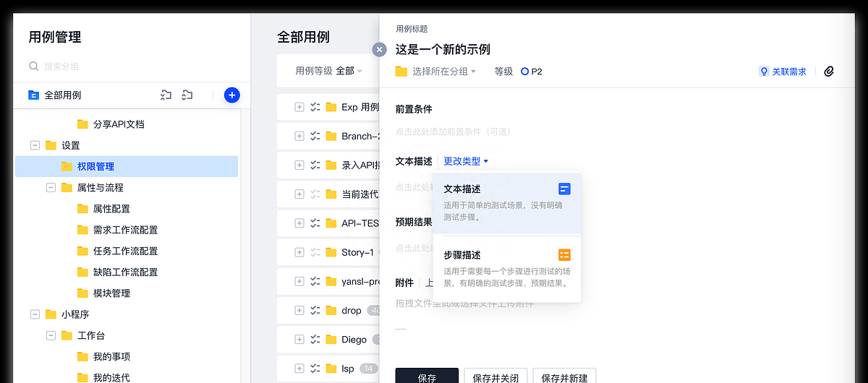Viewport: 868px width, 383px height.
Task: Click the 搜索分组 search field
Action: 134,66
